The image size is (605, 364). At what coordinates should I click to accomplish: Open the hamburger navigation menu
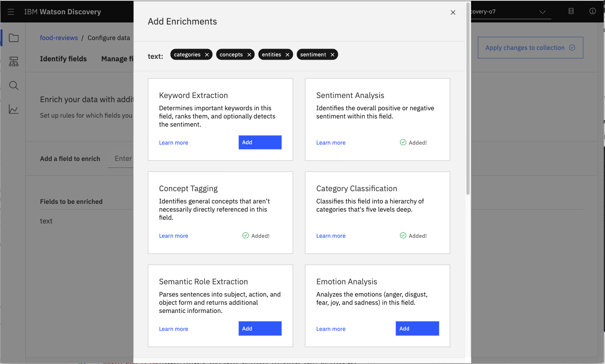pyautogui.click(x=11, y=12)
